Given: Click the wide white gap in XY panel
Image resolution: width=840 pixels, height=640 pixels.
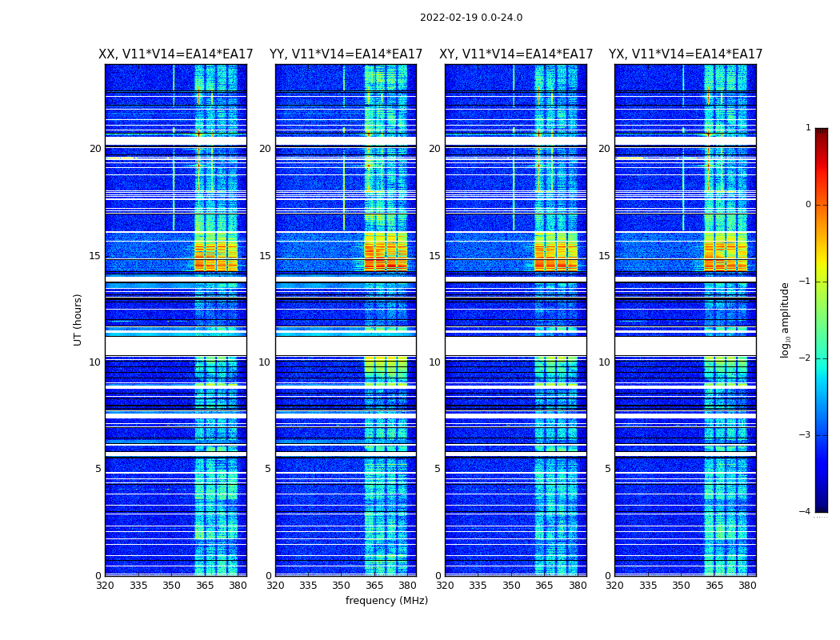Looking at the screenshot, I should coord(516,346).
